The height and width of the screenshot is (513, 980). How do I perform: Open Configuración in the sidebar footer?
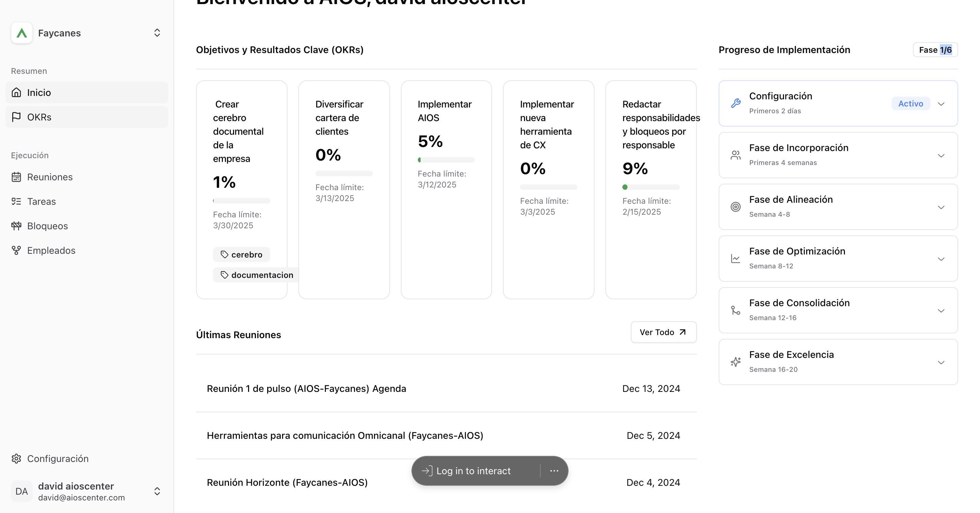click(87, 459)
